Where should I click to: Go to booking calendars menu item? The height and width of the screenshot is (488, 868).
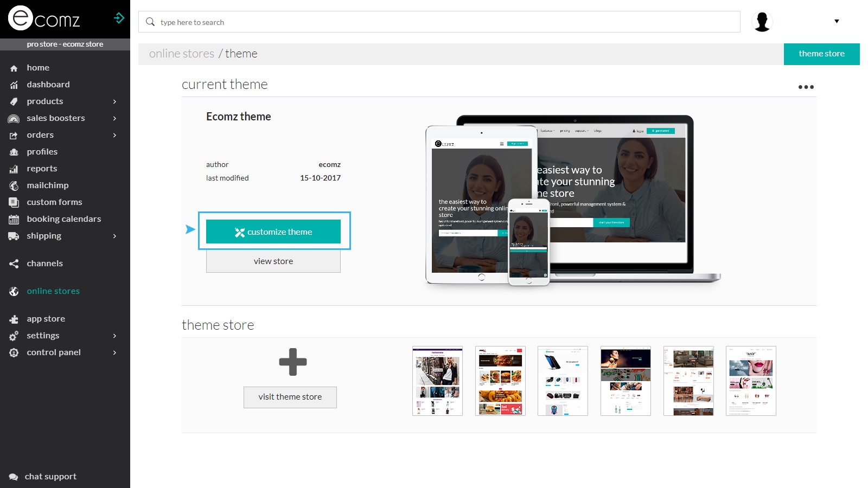(x=65, y=219)
